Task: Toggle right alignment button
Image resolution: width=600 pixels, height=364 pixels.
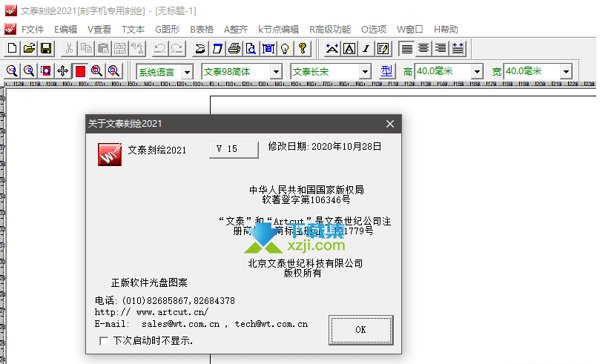Action: click(x=441, y=49)
